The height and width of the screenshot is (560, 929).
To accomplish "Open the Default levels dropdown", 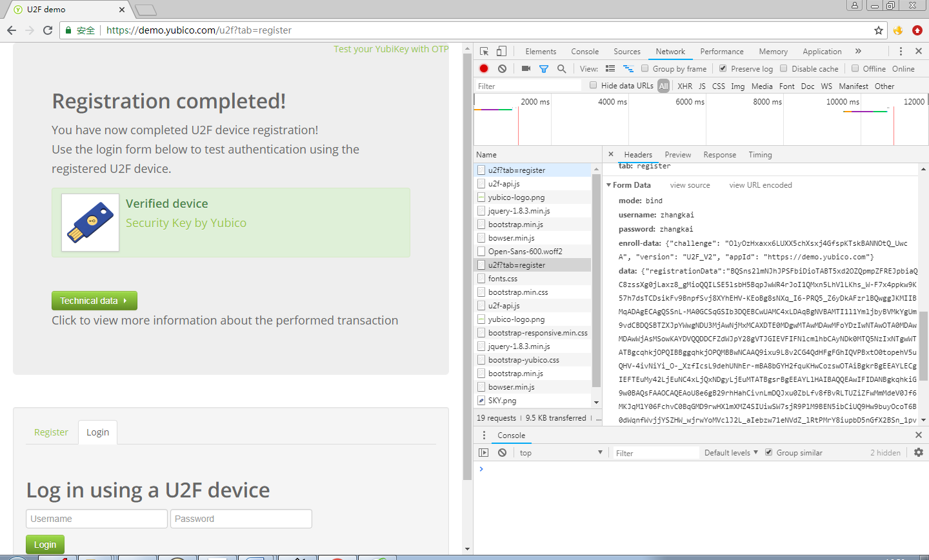I will click(731, 453).
